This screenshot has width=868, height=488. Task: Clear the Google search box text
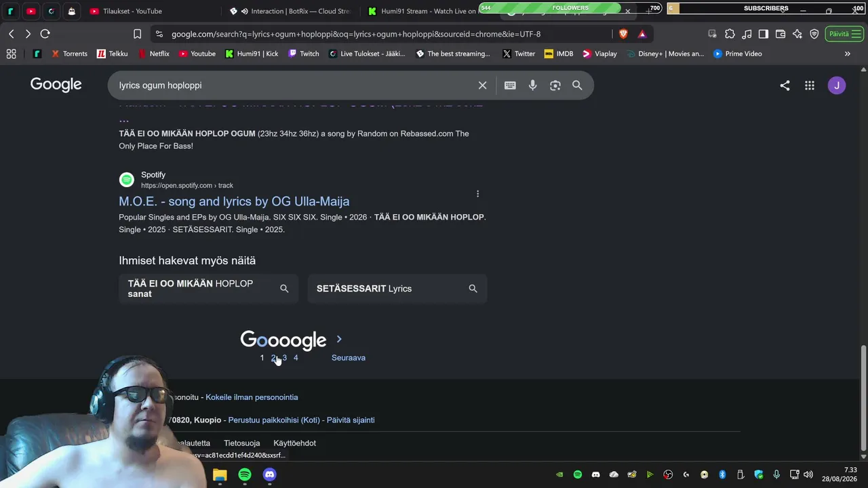(x=482, y=85)
